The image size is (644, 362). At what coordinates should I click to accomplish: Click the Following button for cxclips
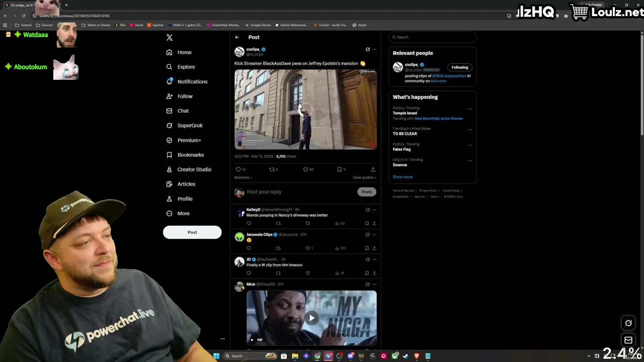(460, 67)
